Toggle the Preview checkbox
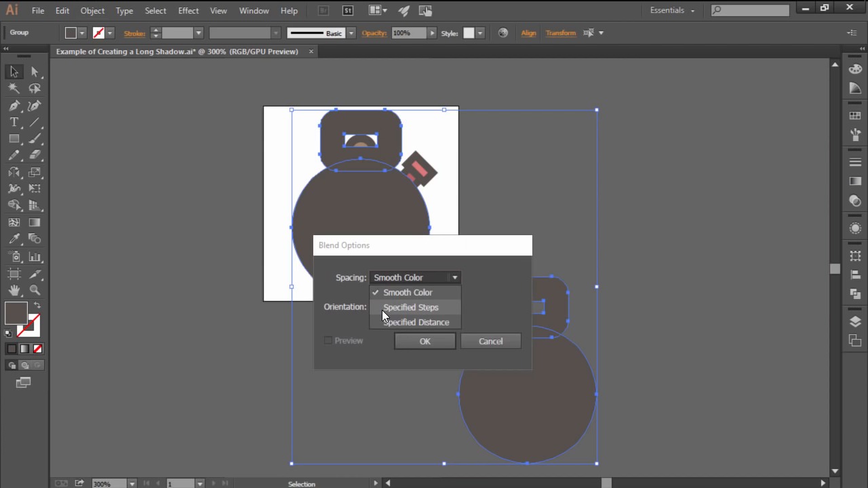 pyautogui.click(x=328, y=340)
